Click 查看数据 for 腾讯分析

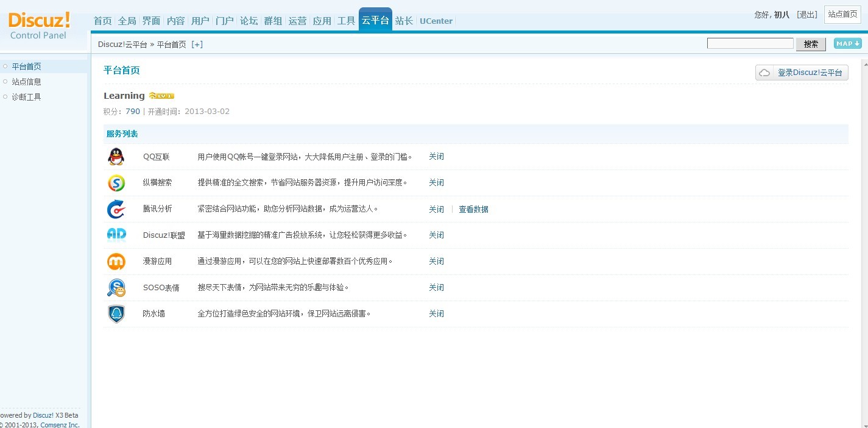pos(473,209)
